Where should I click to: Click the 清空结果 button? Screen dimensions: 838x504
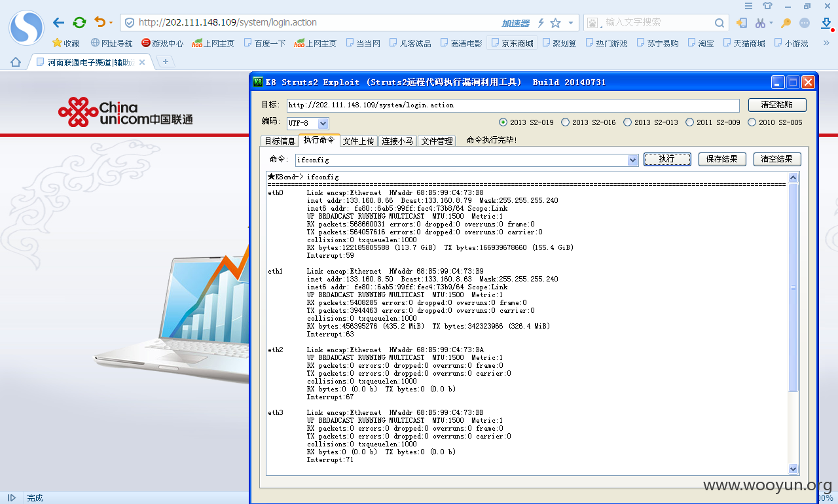click(777, 159)
